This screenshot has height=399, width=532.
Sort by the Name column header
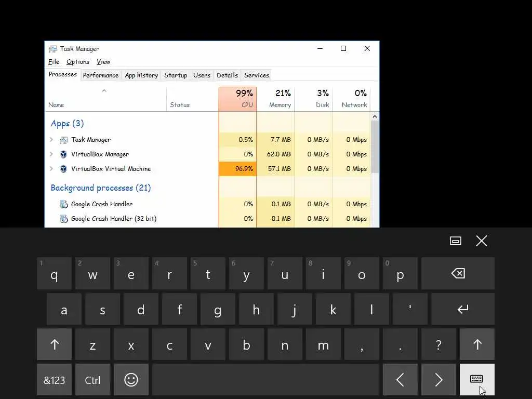(105, 99)
